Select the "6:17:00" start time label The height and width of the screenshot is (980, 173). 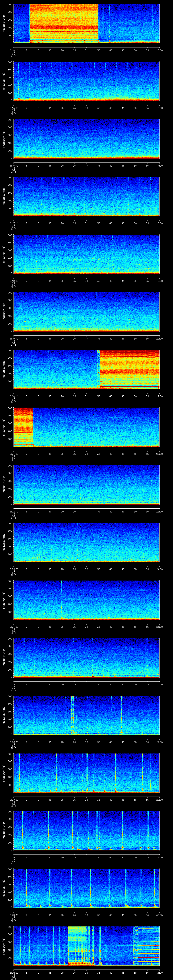pyautogui.click(x=14, y=223)
